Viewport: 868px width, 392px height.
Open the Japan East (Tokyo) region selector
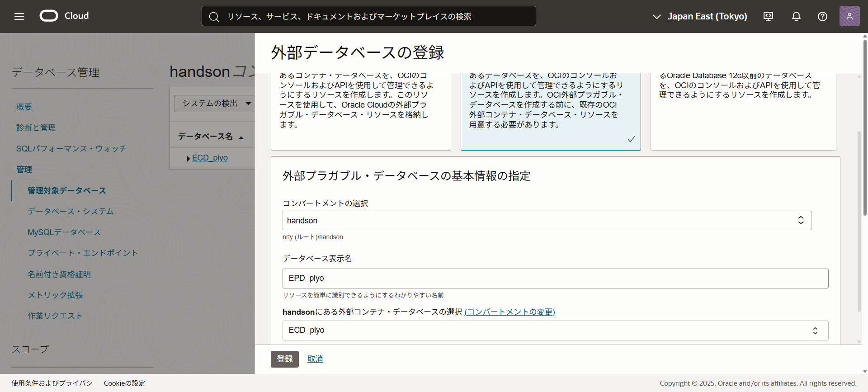(700, 16)
